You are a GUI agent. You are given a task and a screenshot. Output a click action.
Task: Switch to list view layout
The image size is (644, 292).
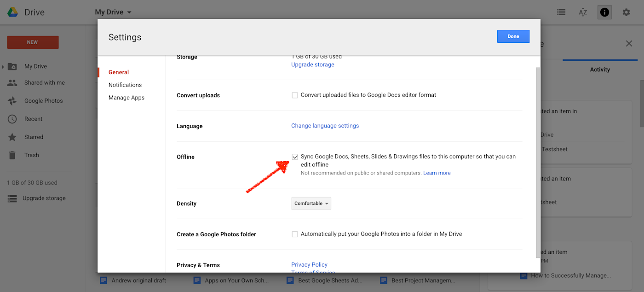[x=561, y=12]
